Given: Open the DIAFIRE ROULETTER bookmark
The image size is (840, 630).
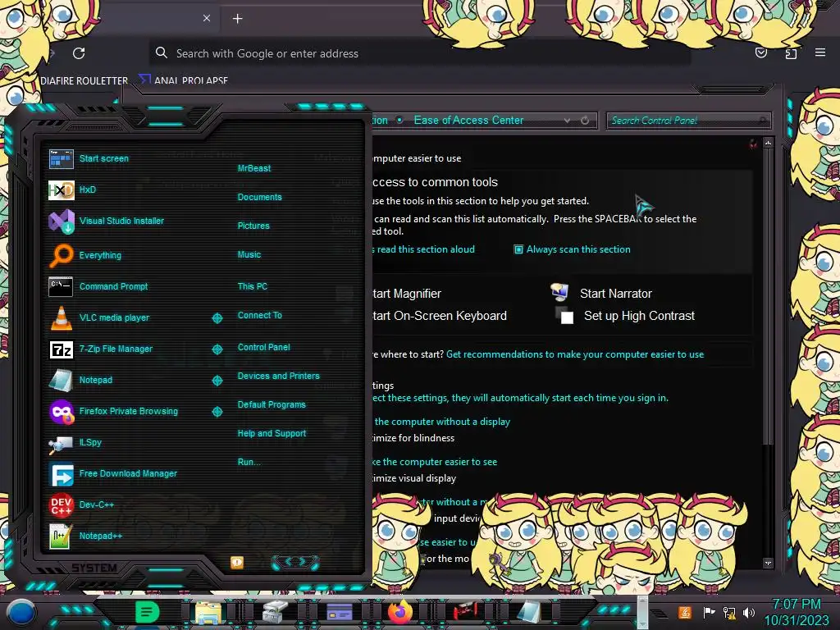Looking at the screenshot, I should click(84, 80).
